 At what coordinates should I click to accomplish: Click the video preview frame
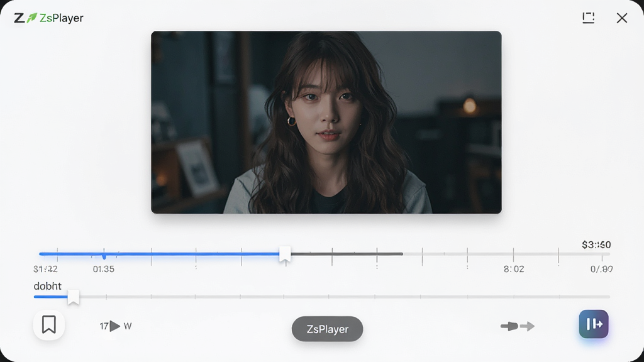coord(326,123)
